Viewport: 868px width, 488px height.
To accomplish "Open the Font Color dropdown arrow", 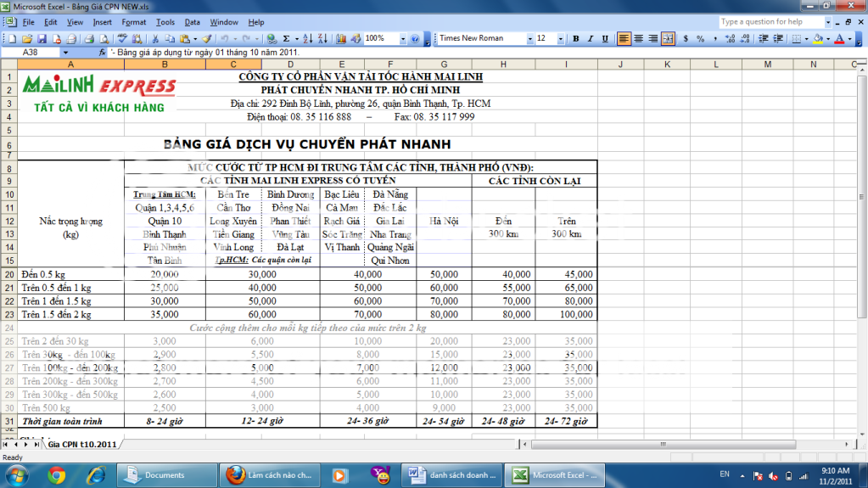I will tap(849, 39).
